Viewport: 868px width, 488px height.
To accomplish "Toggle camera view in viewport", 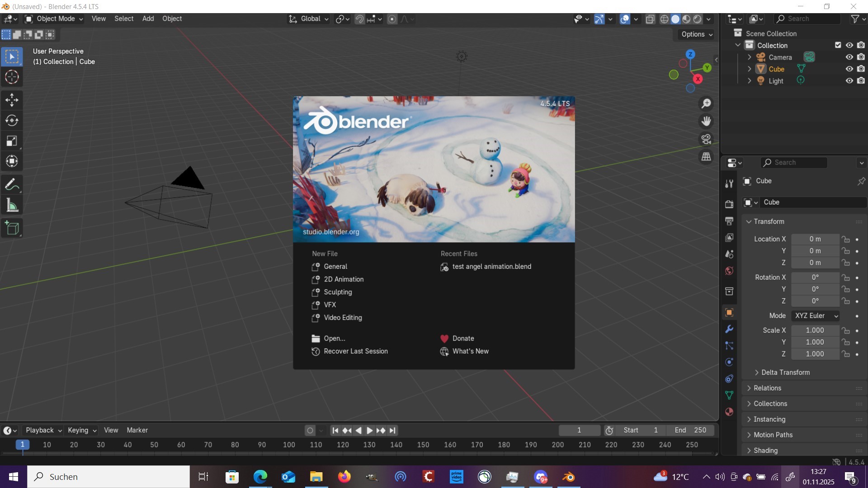I will (706, 139).
